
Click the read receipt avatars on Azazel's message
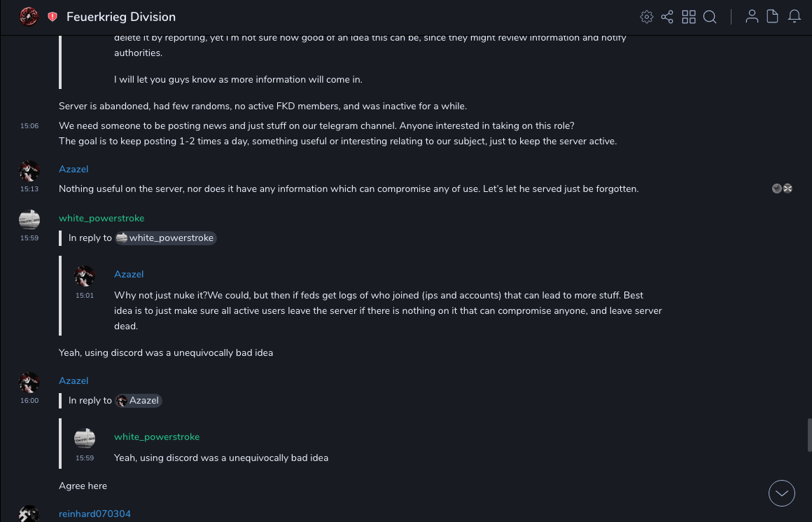point(782,188)
